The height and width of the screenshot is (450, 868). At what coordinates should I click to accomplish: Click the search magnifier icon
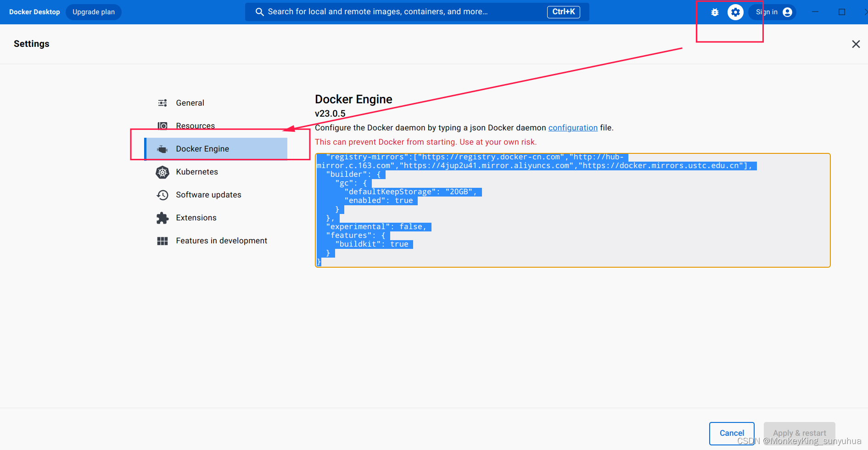tap(259, 12)
